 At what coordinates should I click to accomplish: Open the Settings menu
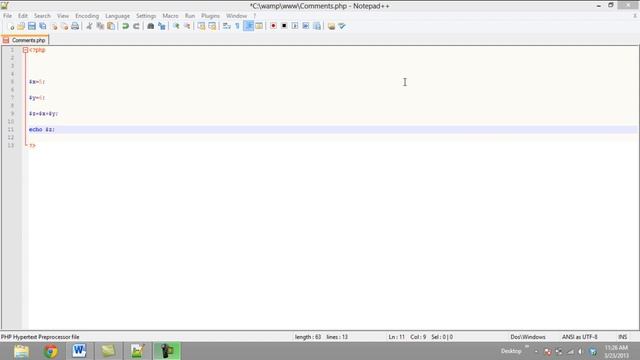(x=146, y=16)
